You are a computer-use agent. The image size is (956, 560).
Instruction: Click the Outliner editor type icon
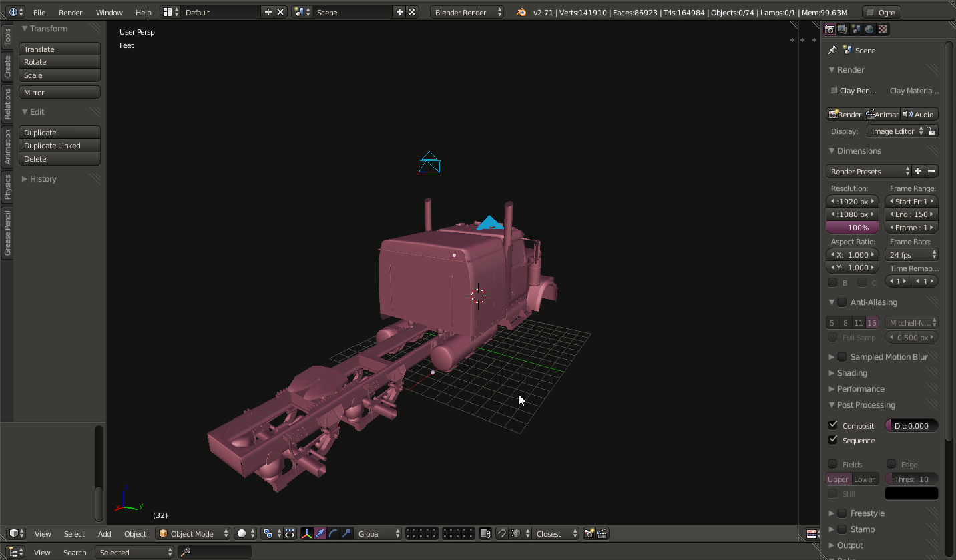[16, 552]
